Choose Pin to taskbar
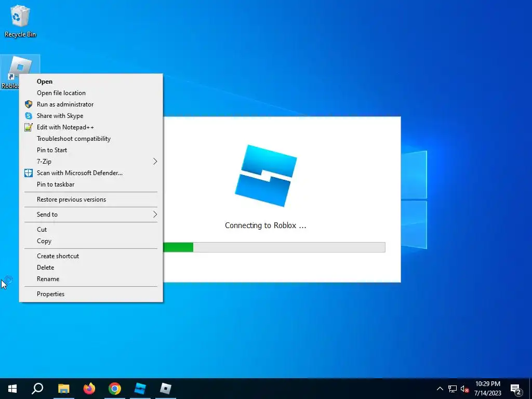Viewport: 532px width, 399px height. [x=91, y=184]
